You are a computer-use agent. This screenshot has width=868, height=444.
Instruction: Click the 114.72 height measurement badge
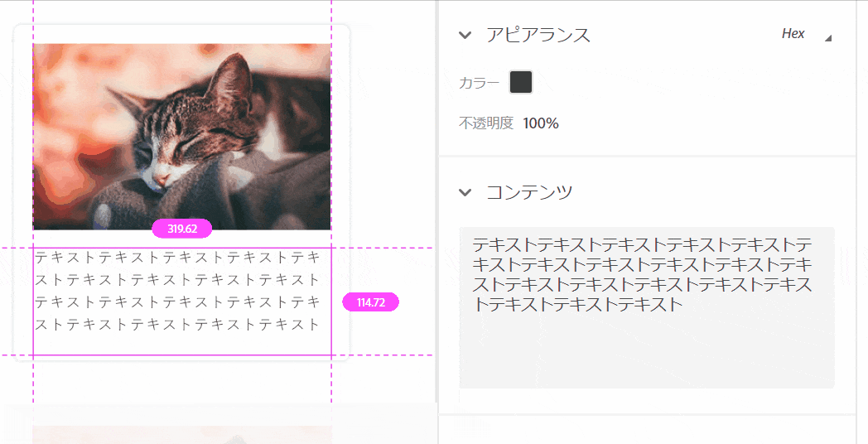370,302
